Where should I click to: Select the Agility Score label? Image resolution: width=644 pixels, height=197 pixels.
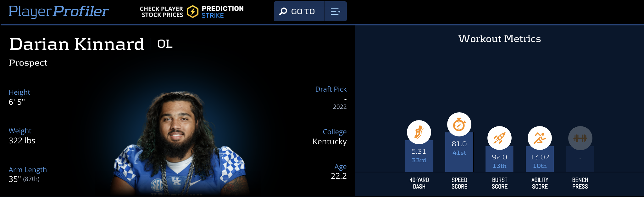click(540, 183)
